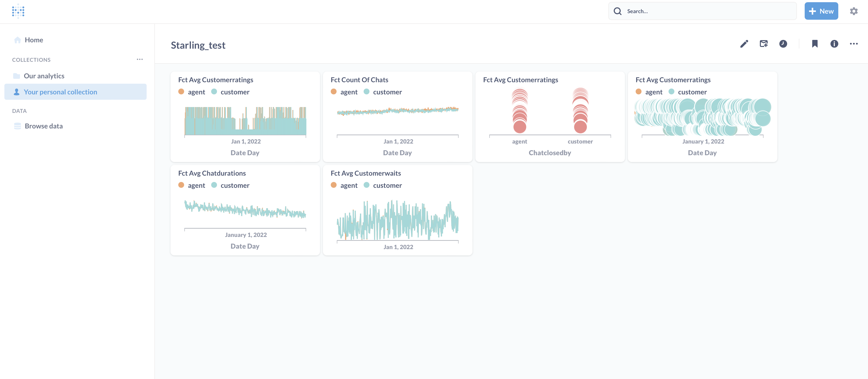Toggle customer legend in Fct Avg Customerwaits
Screen dimensions: 868x379
coord(383,185)
